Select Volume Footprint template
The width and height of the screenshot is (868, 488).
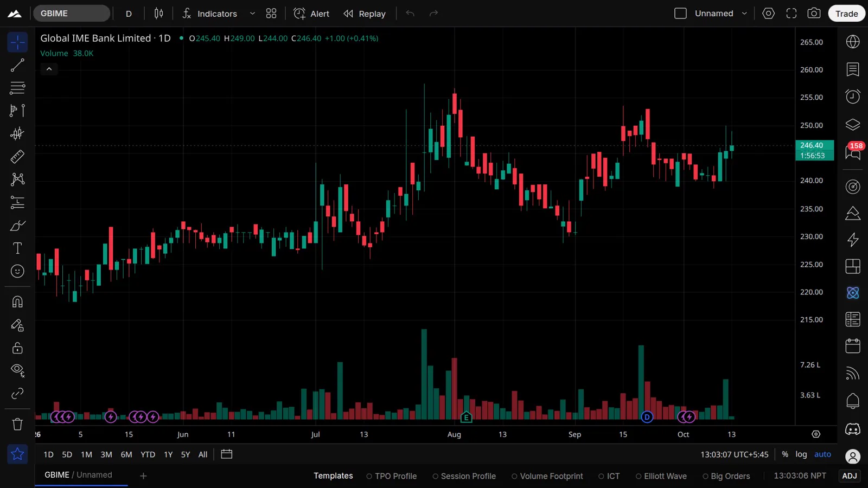(x=547, y=476)
